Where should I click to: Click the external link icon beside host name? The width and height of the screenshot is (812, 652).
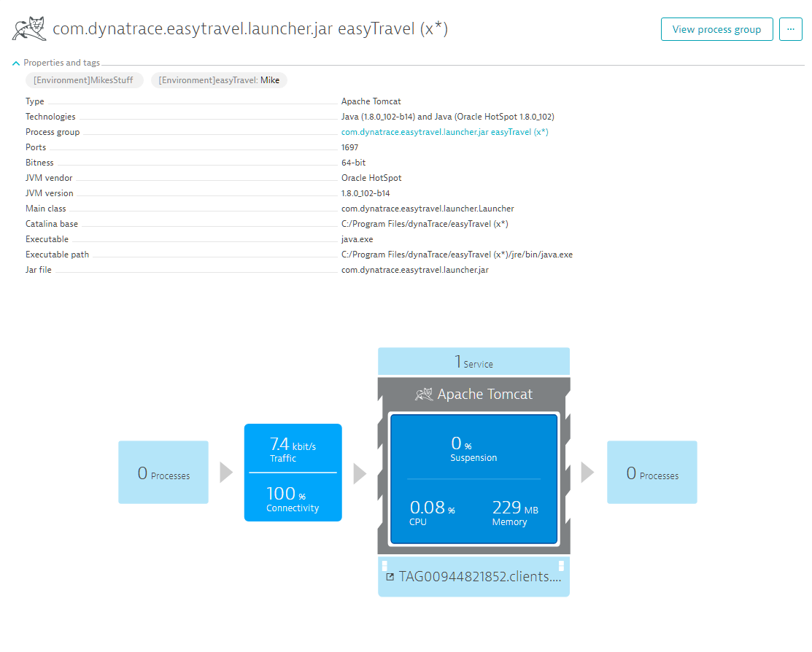(x=390, y=577)
